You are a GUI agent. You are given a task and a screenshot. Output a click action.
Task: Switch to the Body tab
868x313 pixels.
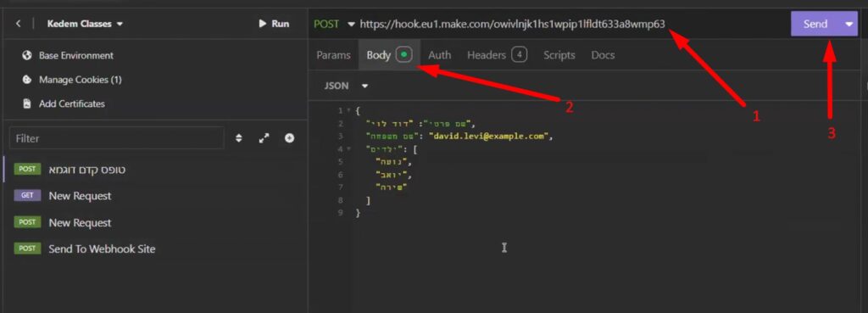[x=389, y=55]
